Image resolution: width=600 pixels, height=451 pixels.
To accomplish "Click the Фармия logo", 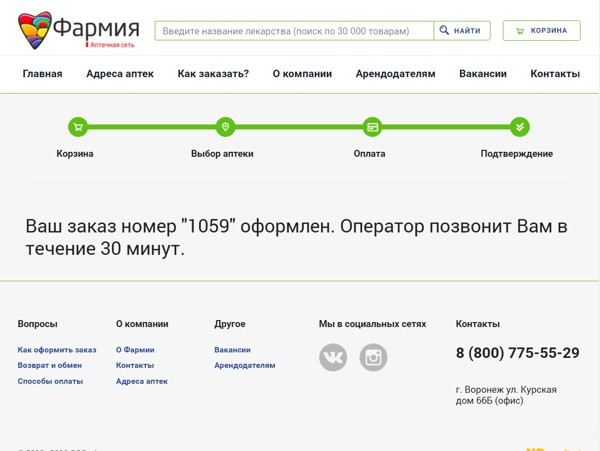I will [x=78, y=30].
